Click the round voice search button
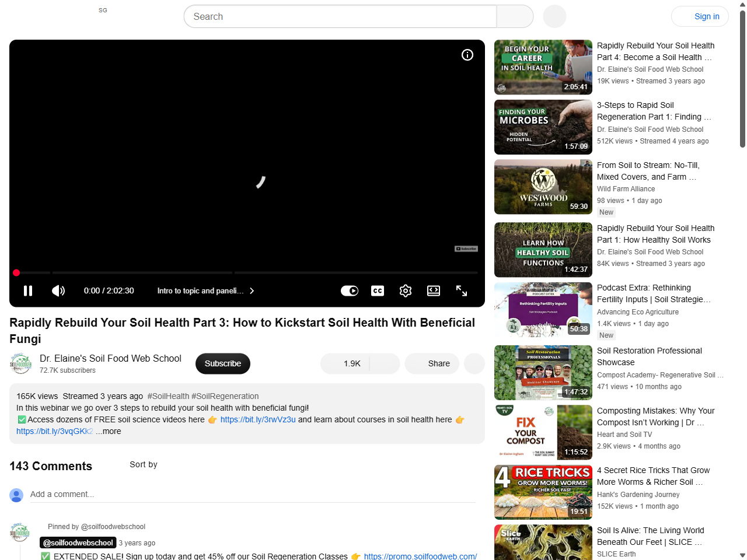 coord(554,16)
